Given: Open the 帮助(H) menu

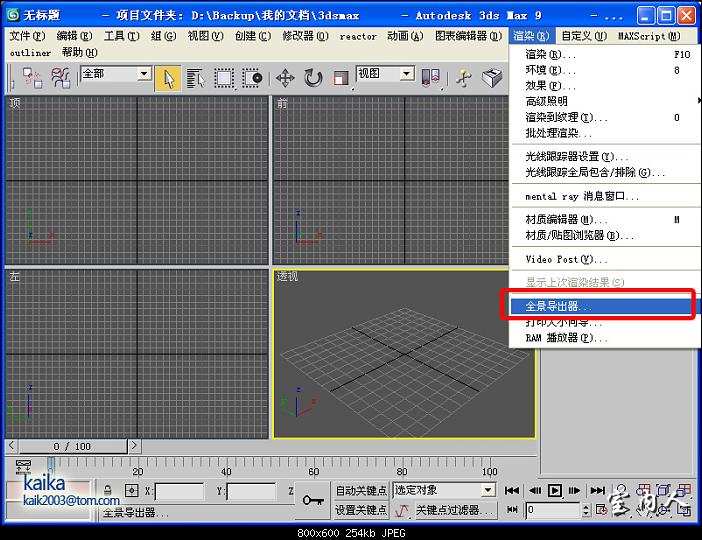Looking at the screenshot, I should coord(79,52).
